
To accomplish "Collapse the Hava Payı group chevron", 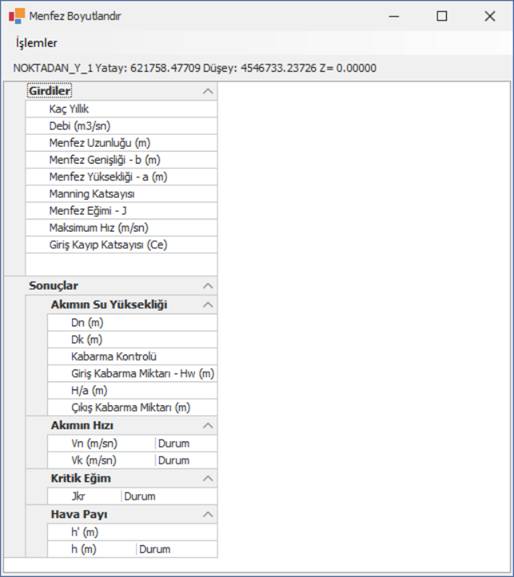I will click(208, 514).
